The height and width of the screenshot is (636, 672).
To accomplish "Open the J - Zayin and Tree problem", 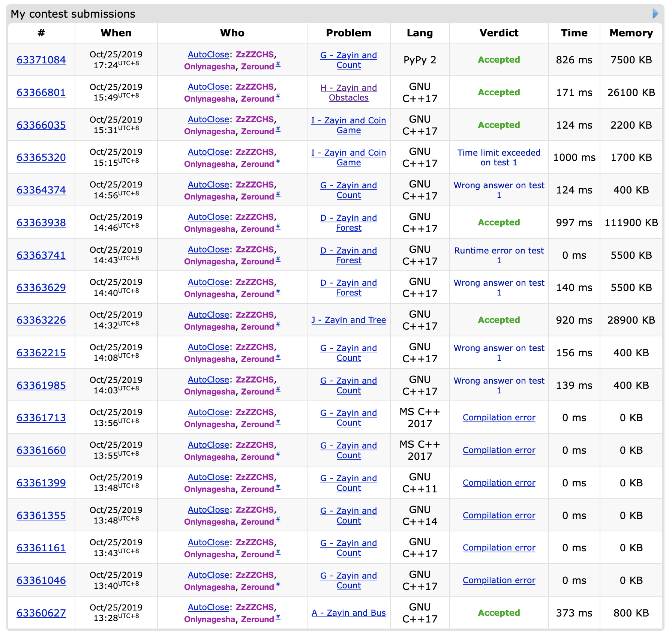I will pos(348,320).
